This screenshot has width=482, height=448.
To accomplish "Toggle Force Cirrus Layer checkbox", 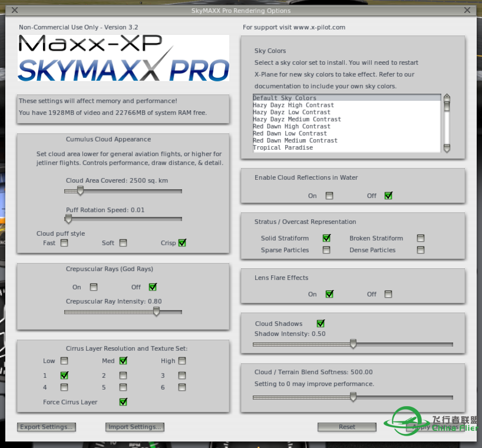I will [x=123, y=402].
